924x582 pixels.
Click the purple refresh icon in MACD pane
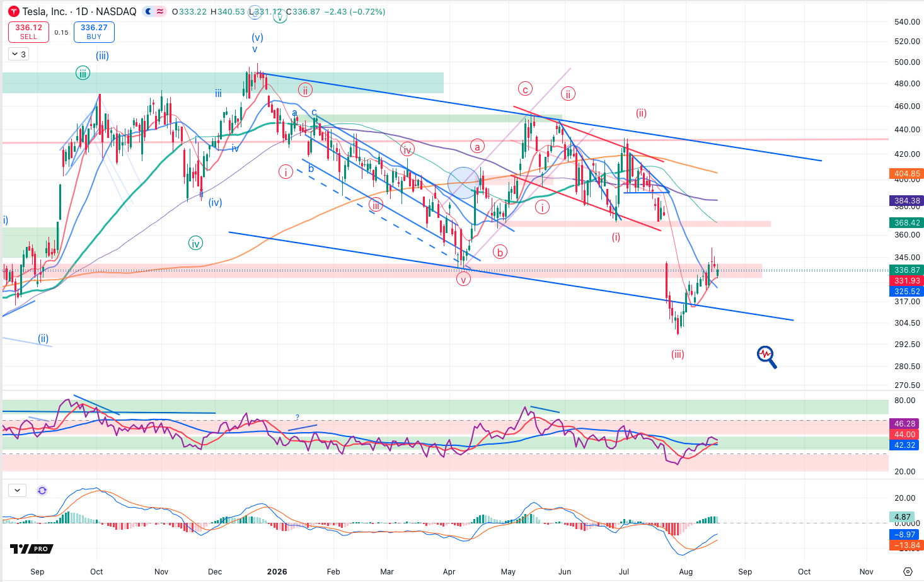(x=42, y=490)
